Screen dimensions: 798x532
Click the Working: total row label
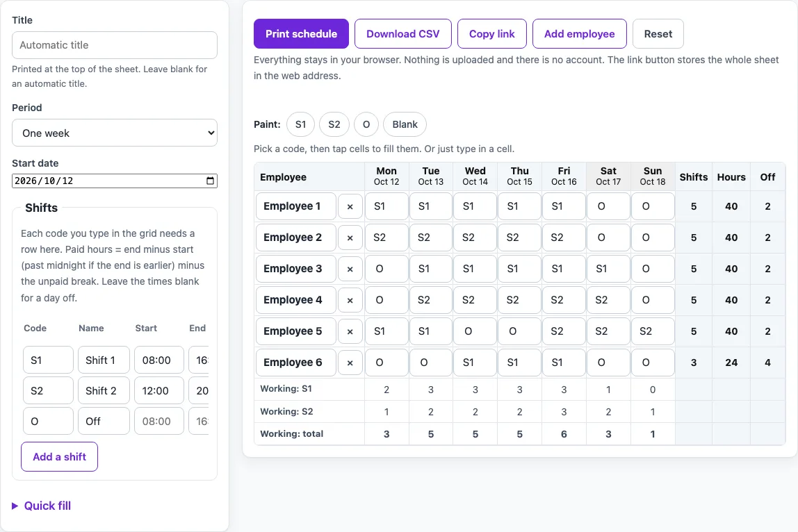(x=292, y=434)
